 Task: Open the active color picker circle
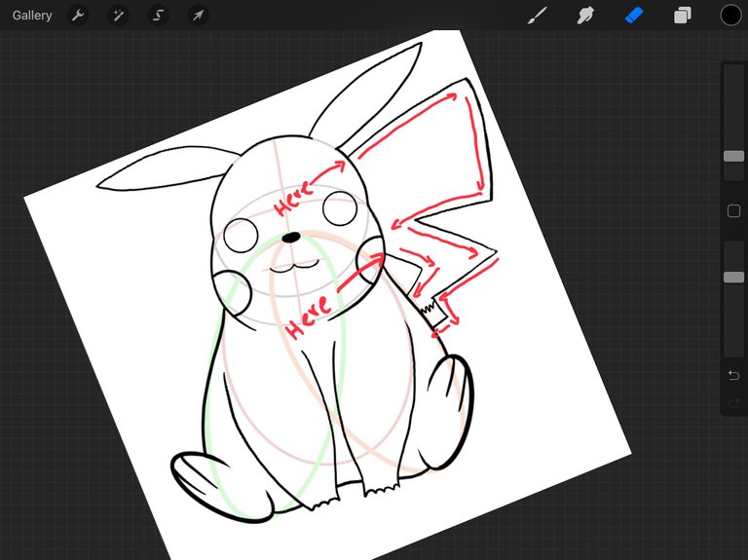coord(730,16)
